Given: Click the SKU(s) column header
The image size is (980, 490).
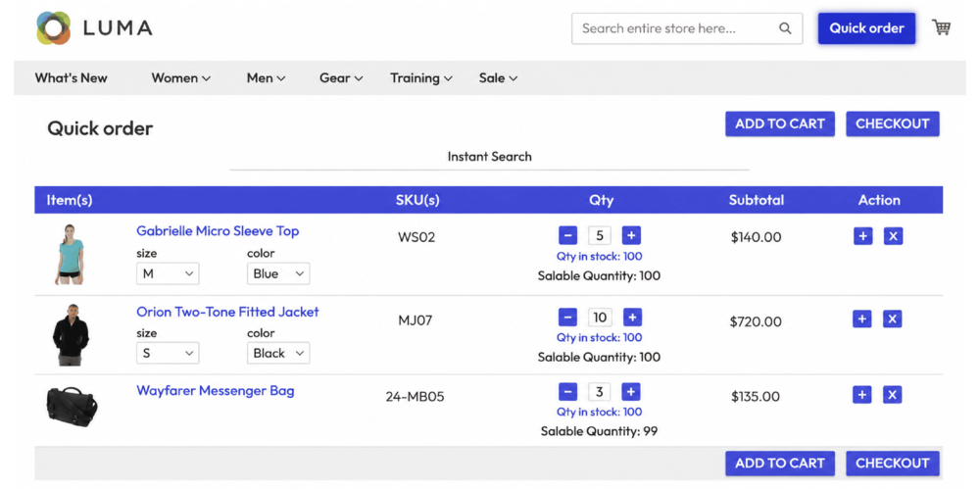Looking at the screenshot, I should [x=417, y=201].
